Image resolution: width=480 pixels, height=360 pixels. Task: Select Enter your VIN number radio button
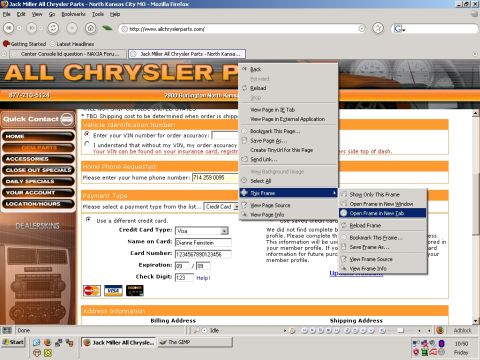coord(87,134)
